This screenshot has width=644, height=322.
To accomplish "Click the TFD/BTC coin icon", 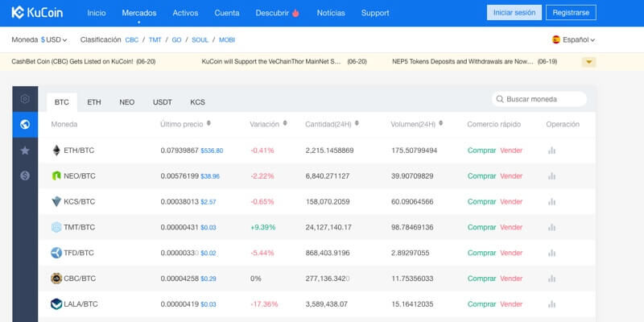I will tap(56, 253).
